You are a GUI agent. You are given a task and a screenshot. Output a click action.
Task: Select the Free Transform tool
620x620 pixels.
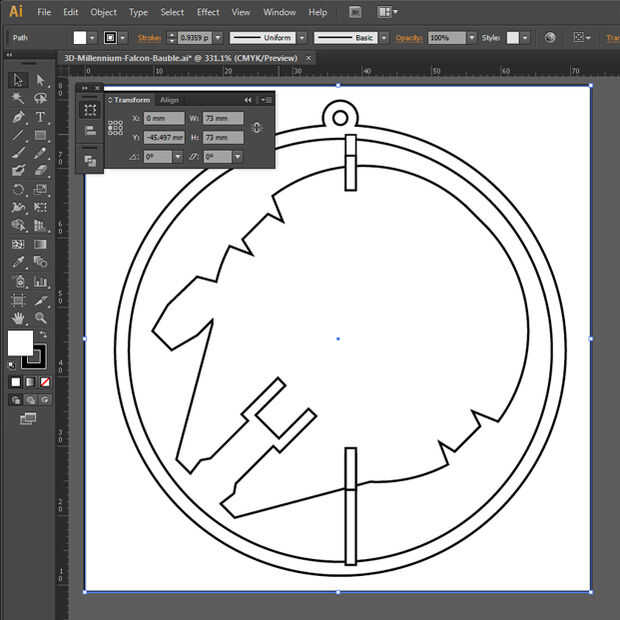[x=40, y=207]
